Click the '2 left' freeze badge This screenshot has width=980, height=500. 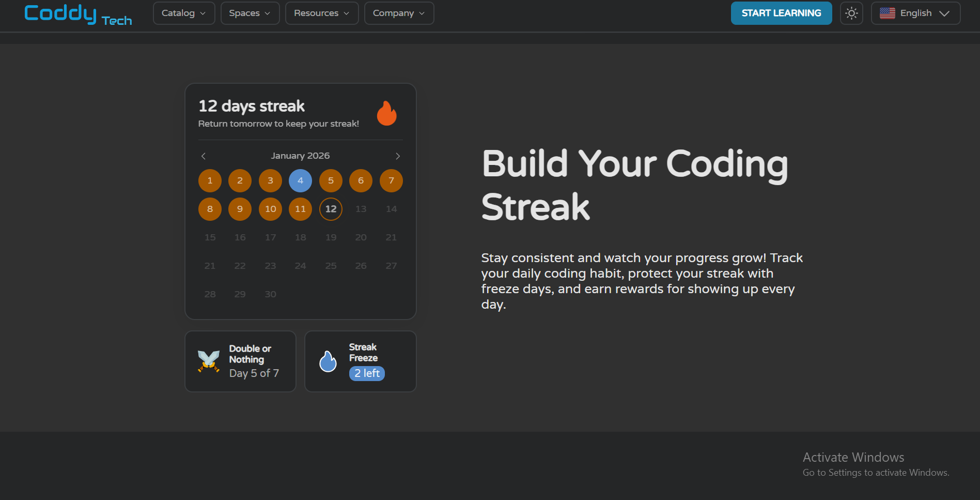[367, 373]
